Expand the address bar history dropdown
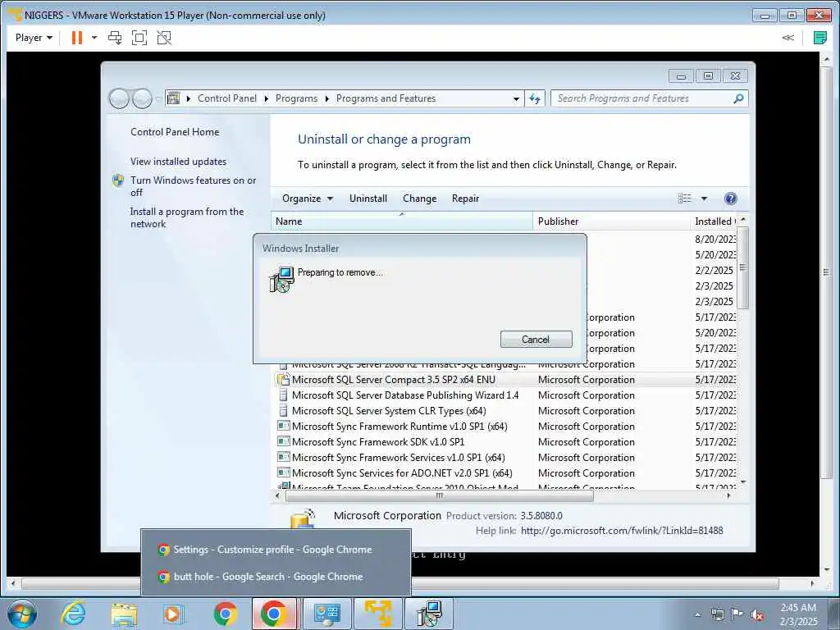Image resolution: width=840 pixels, height=630 pixels. pyautogui.click(x=516, y=98)
